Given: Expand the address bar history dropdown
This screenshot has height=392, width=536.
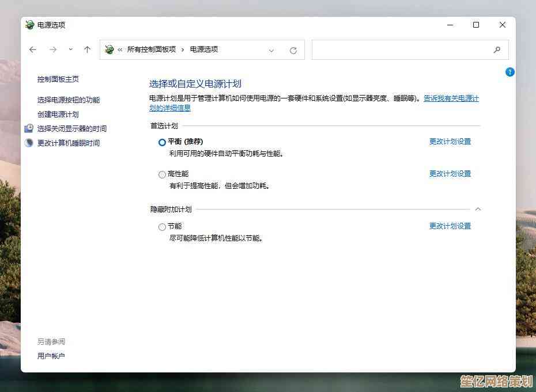Looking at the screenshot, I should pos(271,50).
